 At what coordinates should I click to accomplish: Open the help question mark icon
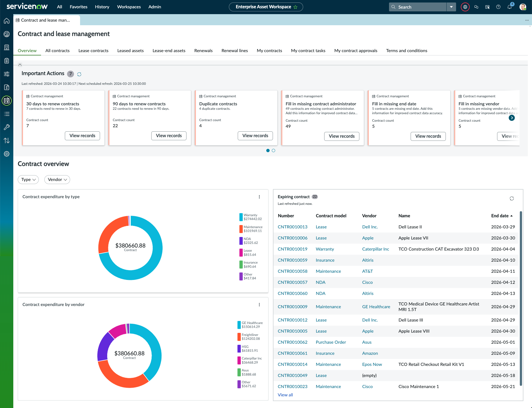pos(498,7)
